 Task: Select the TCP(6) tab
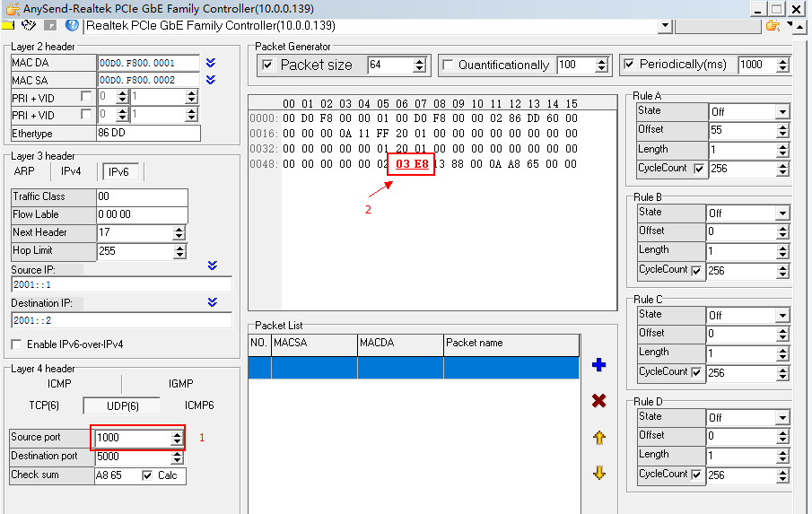44,405
